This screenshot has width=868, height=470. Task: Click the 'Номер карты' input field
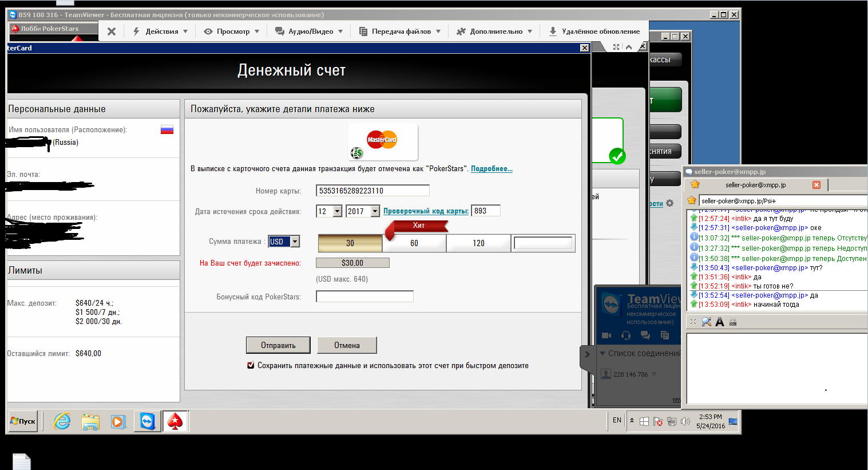coord(372,191)
